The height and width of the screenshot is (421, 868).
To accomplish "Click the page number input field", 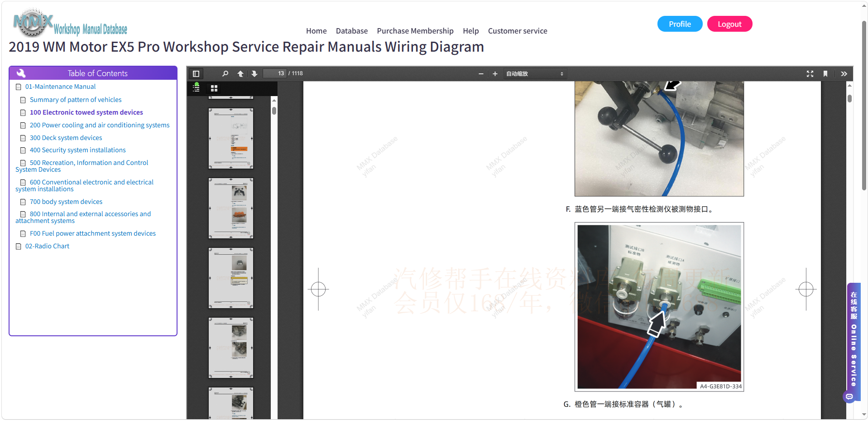I will point(275,73).
